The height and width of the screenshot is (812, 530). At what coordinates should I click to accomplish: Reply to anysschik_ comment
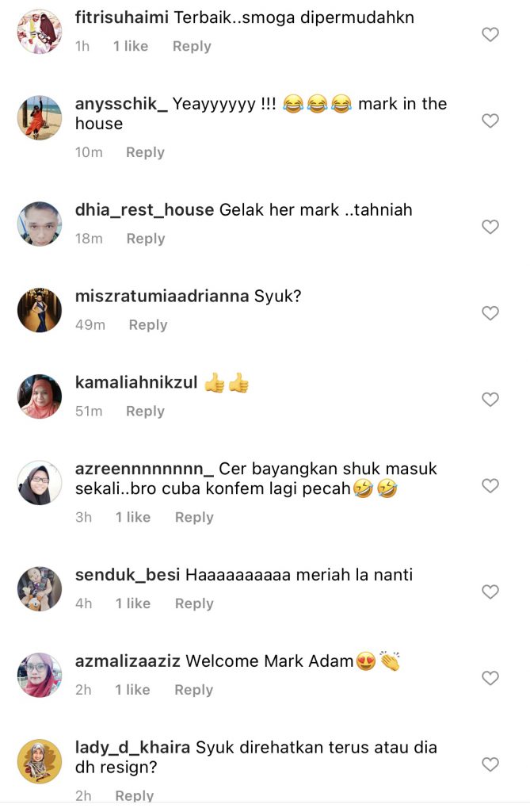pos(146,152)
